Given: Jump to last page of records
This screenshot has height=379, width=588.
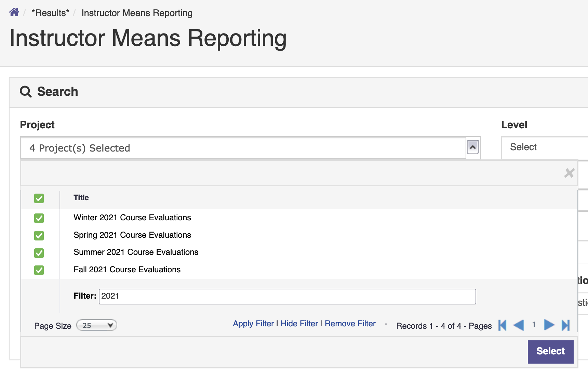Looking at the screenshot, I should (566, 325).
